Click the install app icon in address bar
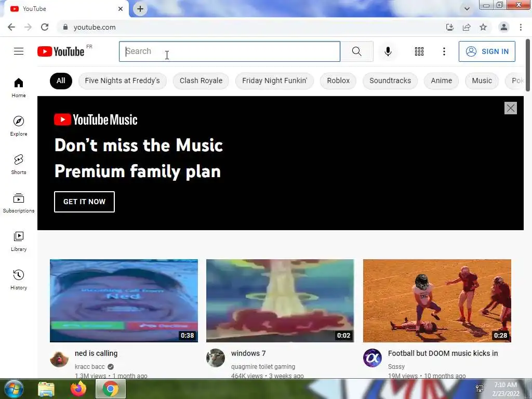The height and width of the screenshot is (399, 532). pyautogui.click(x=449, y=27)
